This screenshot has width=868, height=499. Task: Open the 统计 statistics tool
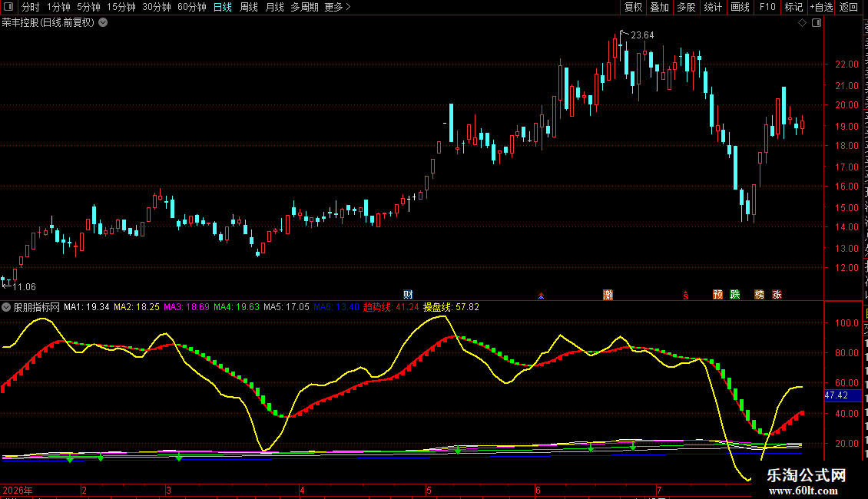[x=712, y=7]
